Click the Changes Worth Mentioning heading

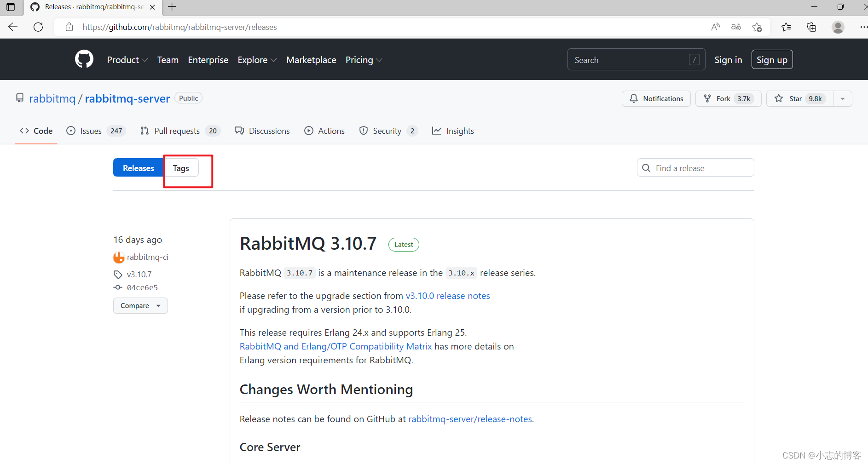coord(326,390)
